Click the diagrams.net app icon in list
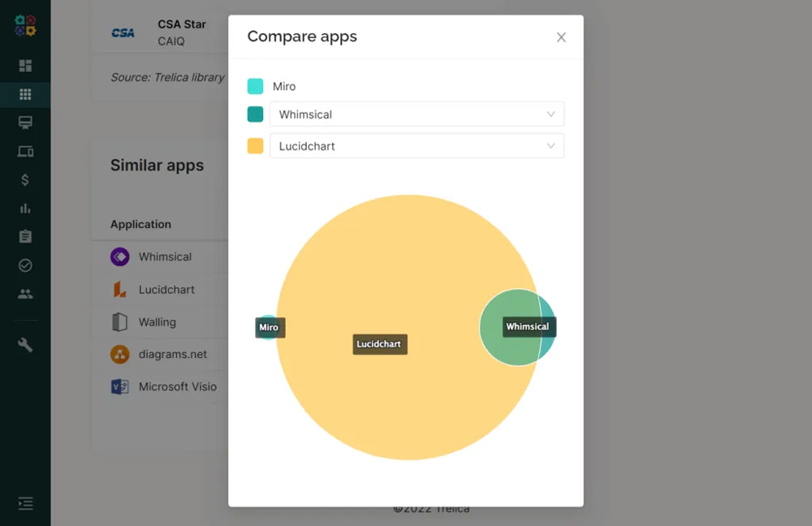Image resolution: width=812 pixels, height=526 pixels. (x=119, y=354)
